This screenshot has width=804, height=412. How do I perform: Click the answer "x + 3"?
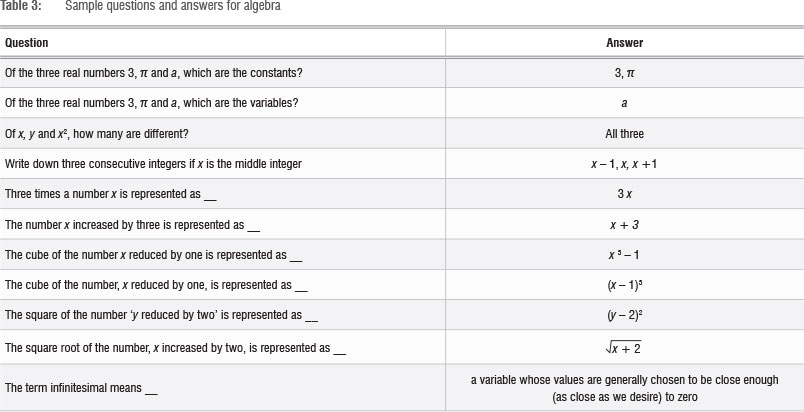624,224
